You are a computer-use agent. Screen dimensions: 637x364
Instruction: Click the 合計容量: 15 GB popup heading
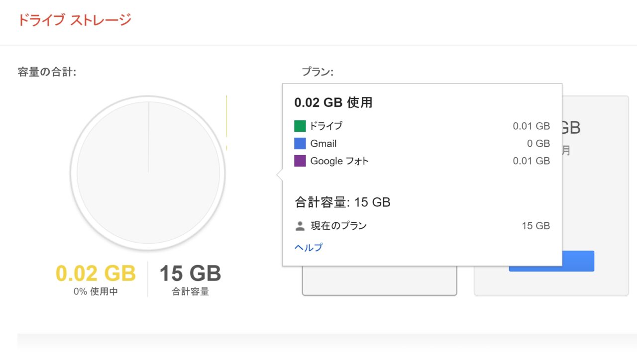342,202
